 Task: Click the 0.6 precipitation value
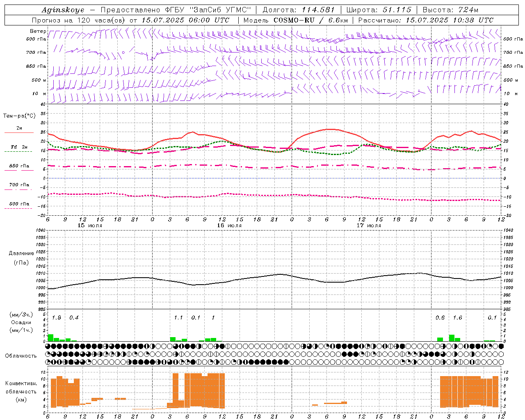440,318
